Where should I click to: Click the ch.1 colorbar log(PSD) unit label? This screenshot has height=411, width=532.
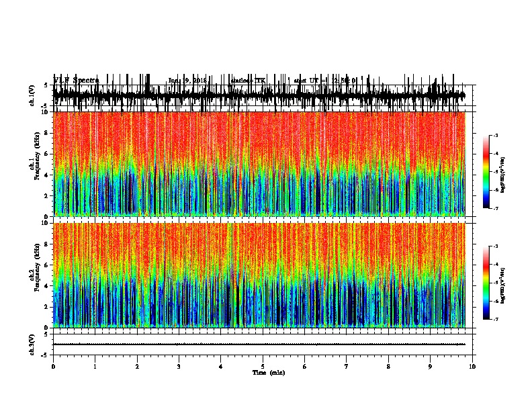502,175
